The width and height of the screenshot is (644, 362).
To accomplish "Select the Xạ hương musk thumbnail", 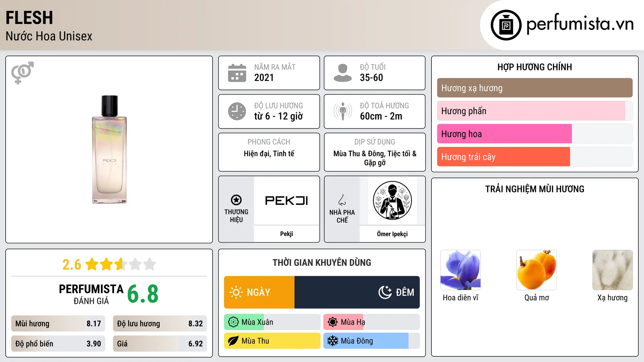I will [x=613, y=270].
